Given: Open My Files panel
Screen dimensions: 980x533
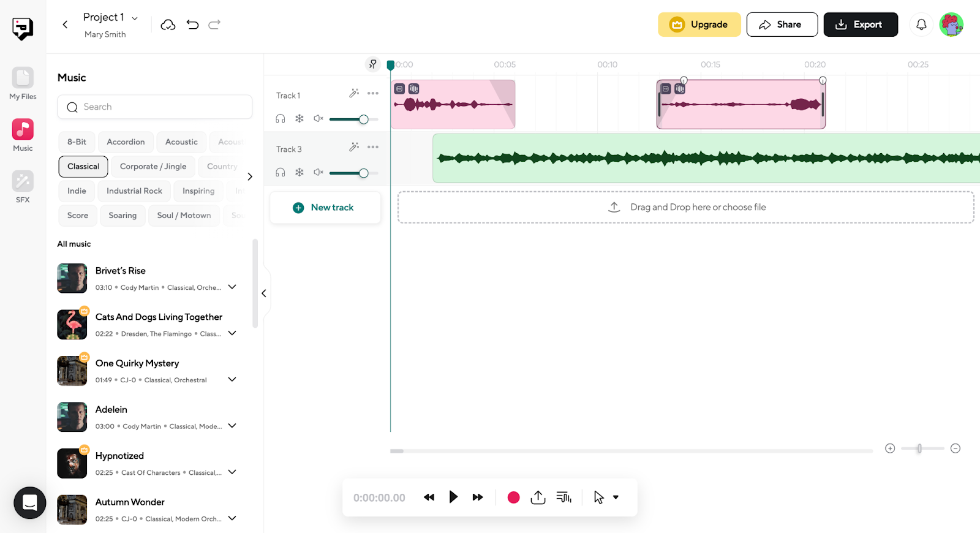Looking at the screenshot, I should click(x=23, y=83).
